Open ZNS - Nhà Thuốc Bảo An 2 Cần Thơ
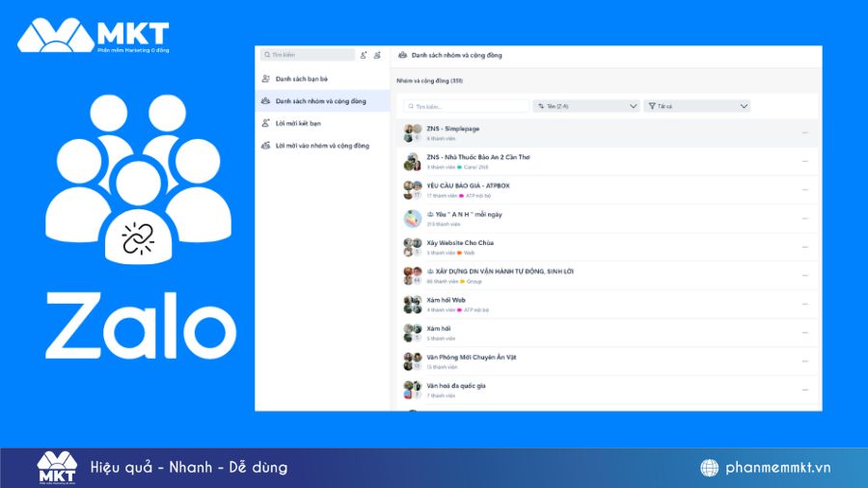 point(608,162)
